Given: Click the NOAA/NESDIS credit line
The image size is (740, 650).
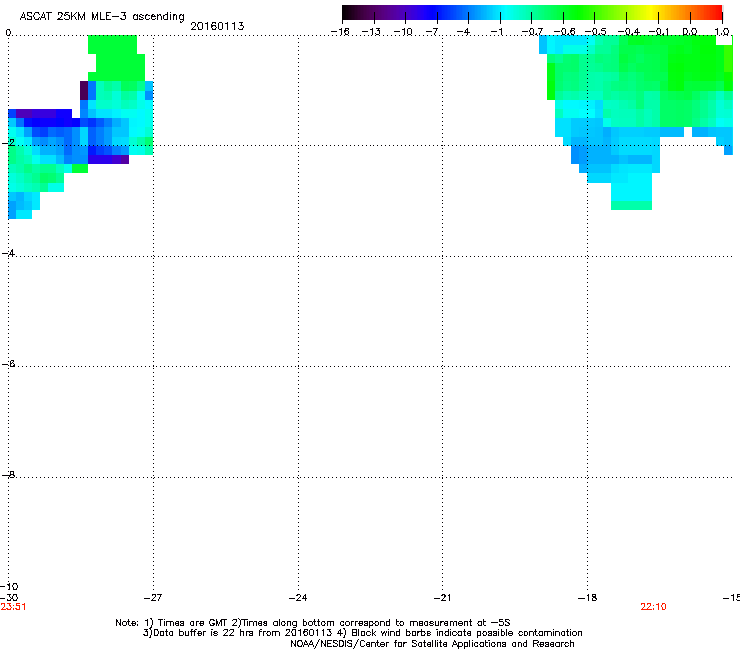Looking at the screenshot, I should (432, 644).
